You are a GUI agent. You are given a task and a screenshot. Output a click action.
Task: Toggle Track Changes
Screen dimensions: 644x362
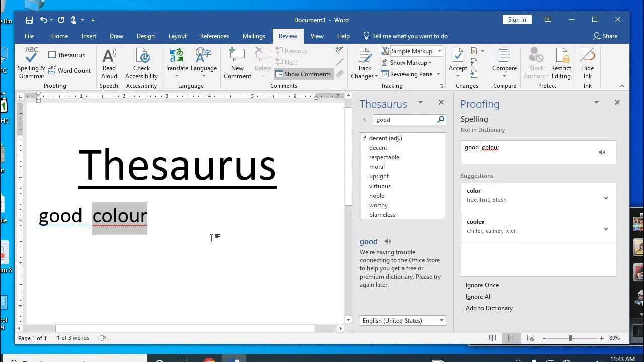(365, 63)
